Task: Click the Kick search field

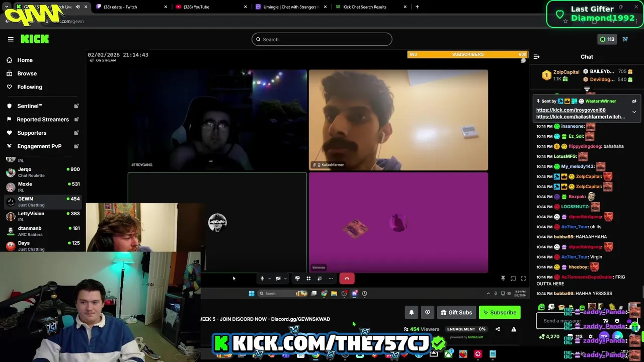Action: point(322,39)
